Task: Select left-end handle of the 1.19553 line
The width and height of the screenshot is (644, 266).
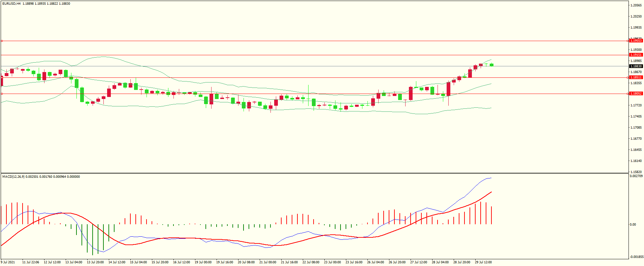Action: (x=2, y=41)
